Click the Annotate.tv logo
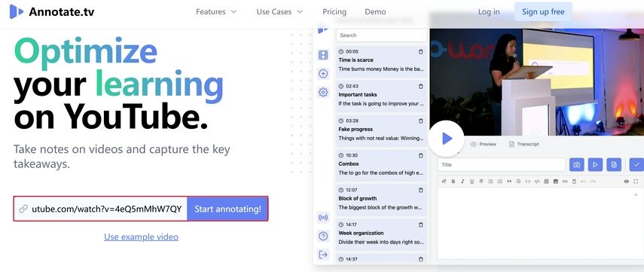The width and height of the screenshot is (644, 272). click(52, 12)
